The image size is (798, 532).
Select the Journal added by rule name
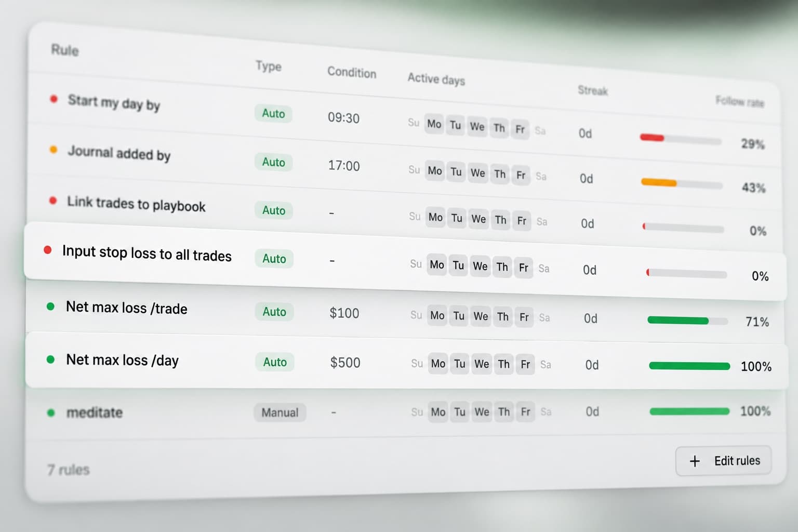tap(119, 153)
